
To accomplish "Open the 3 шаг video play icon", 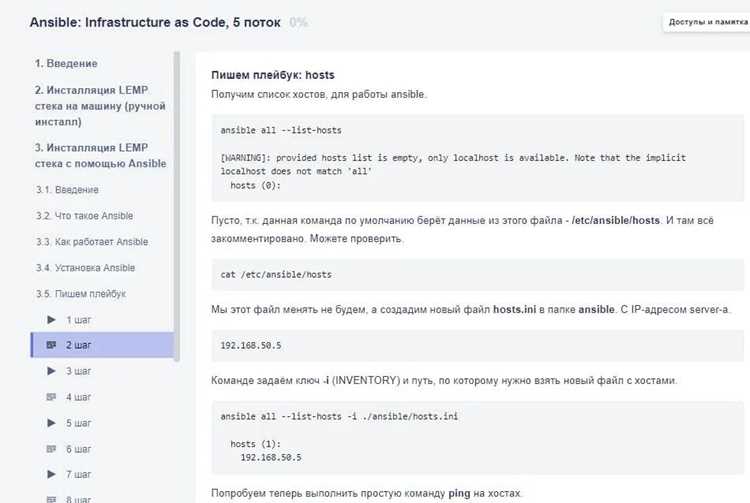I will [51, 371].
